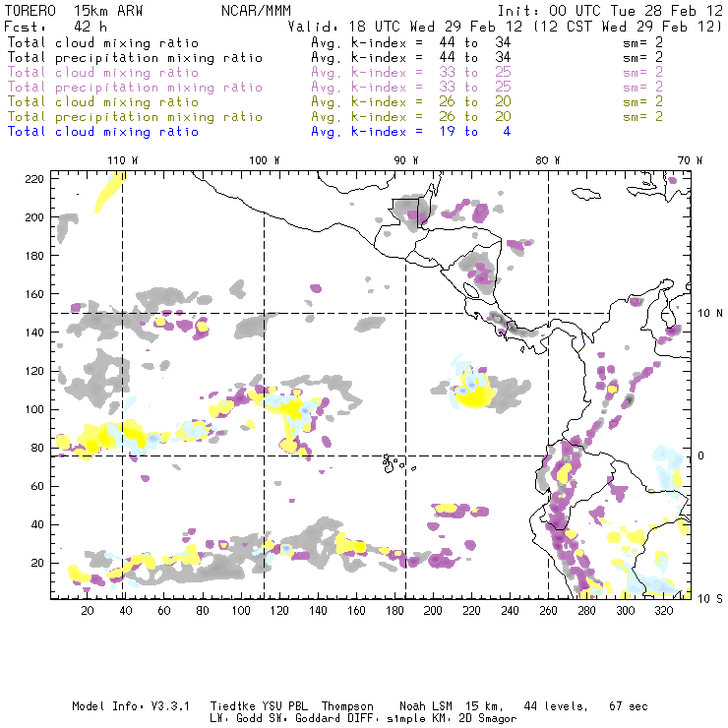Select the x-axis "260" tick label
Screen dimensions: 728x728
point(548,611)
